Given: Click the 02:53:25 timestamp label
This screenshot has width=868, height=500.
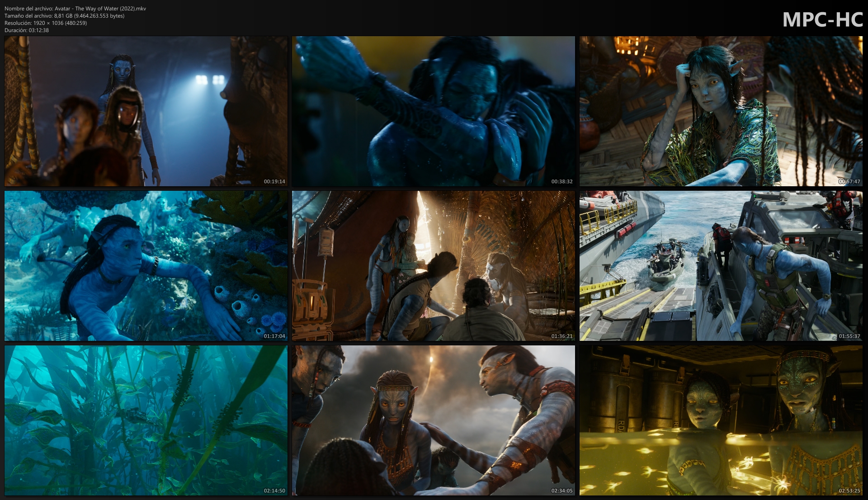Looking at the screenshot, I should pos(849,491).
